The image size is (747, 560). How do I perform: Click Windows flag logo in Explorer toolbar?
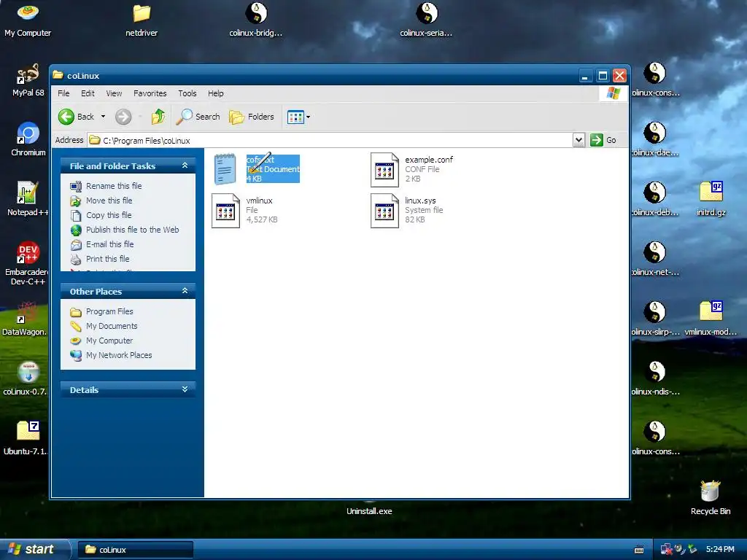pyautogui.click(x=613, y=93)
